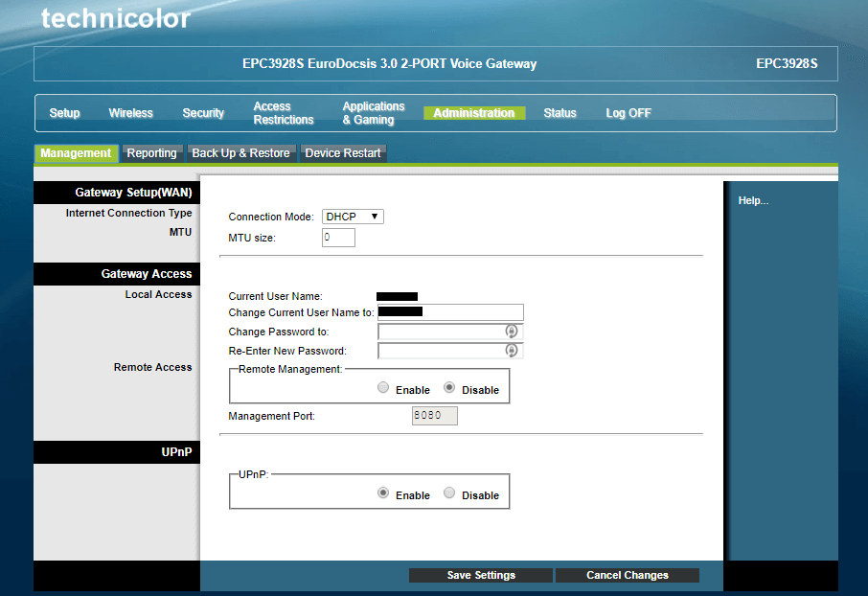868x596 pixels.
Task: Navigate to the Administration menu
Action: (473, 112)
